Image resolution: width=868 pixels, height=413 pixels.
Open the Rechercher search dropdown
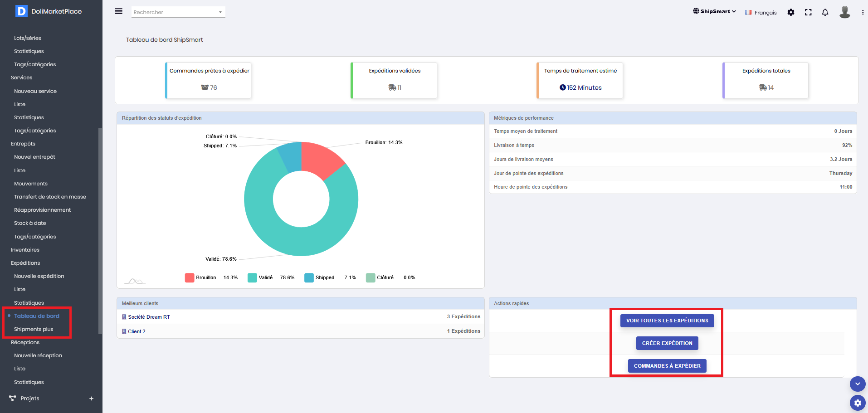tap(178, 12)
